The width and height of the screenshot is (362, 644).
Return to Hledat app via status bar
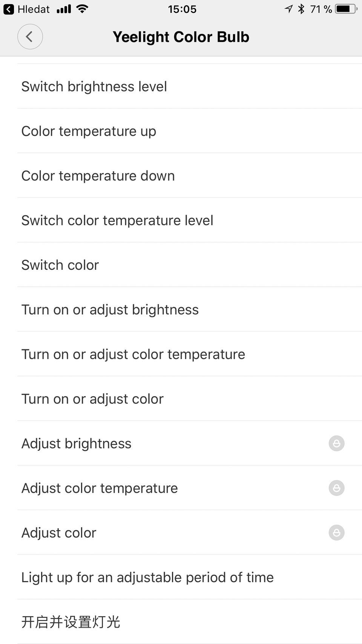[26, 9]
